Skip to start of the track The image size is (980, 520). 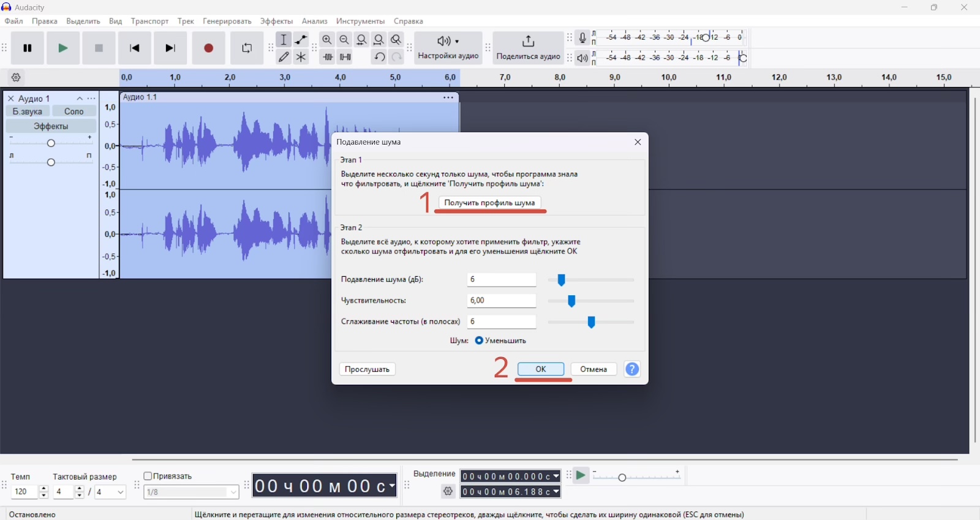pyautogui.click(x=135, y=48)
